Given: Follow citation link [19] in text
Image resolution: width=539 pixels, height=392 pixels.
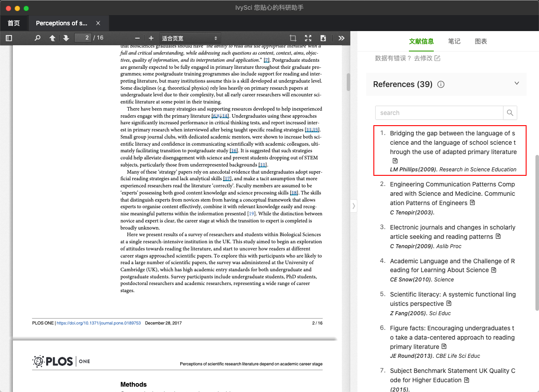Looking at the screenshot, I should point(252,214).
